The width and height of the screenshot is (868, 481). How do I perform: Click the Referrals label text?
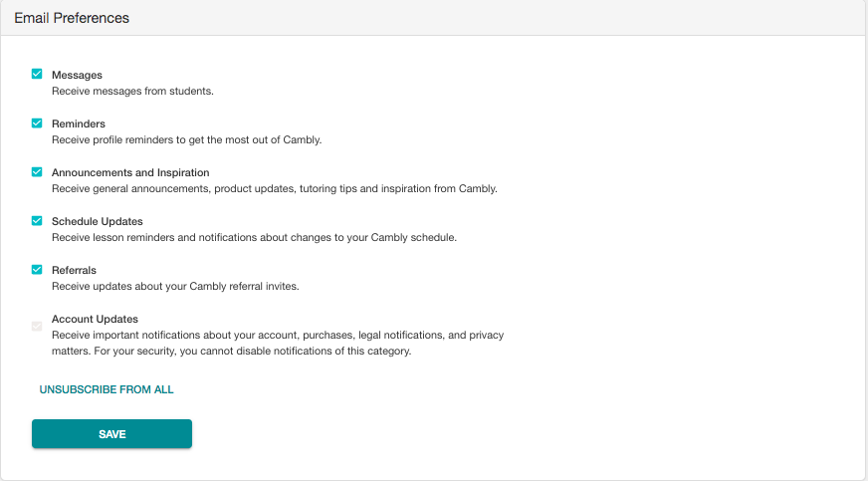coord(75,270)
